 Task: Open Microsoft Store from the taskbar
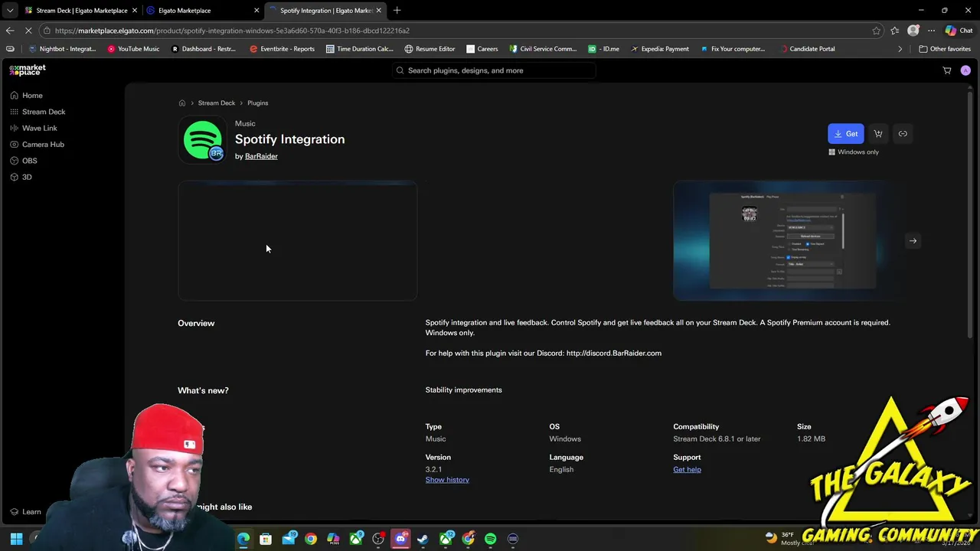(266, 539)
